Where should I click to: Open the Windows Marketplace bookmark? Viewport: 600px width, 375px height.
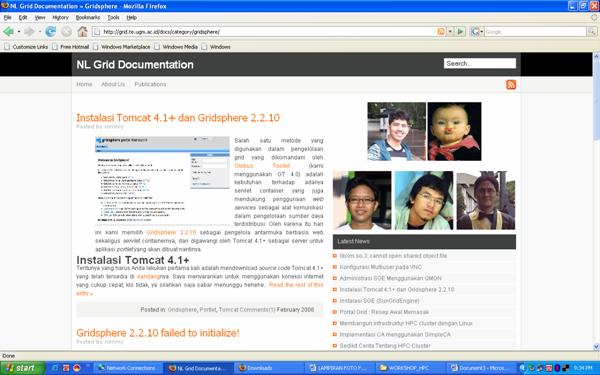pos(122,47)
